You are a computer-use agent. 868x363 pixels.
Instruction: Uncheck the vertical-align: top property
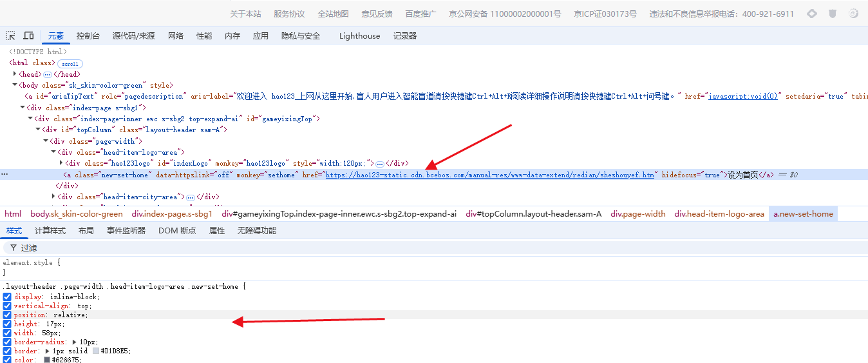click(x=7, y=306)
